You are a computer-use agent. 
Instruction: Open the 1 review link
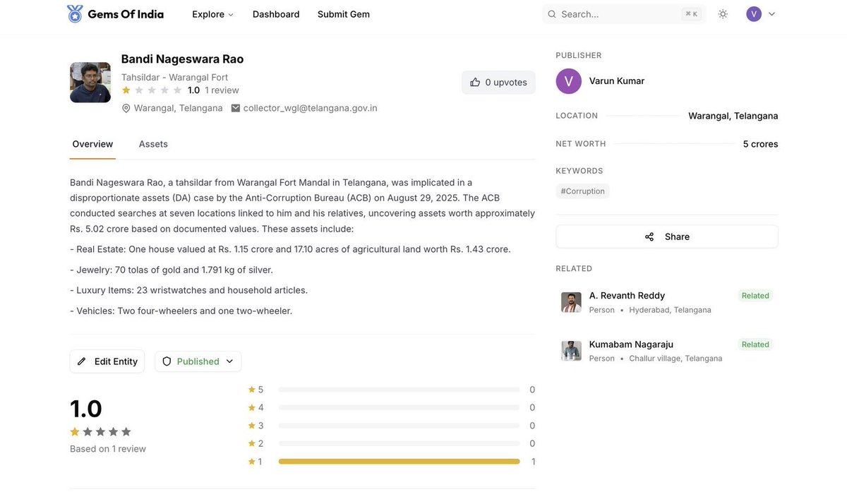tap(222, 90)
